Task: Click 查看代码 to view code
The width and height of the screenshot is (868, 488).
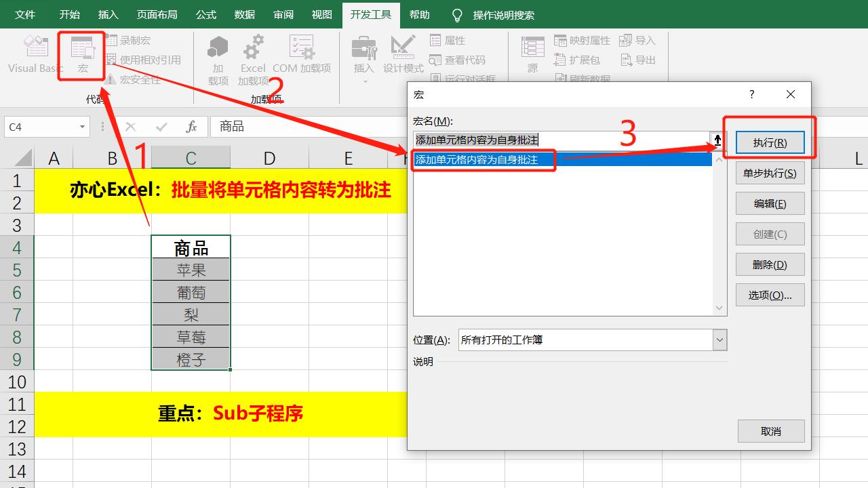Action: (x=451, y=59)
